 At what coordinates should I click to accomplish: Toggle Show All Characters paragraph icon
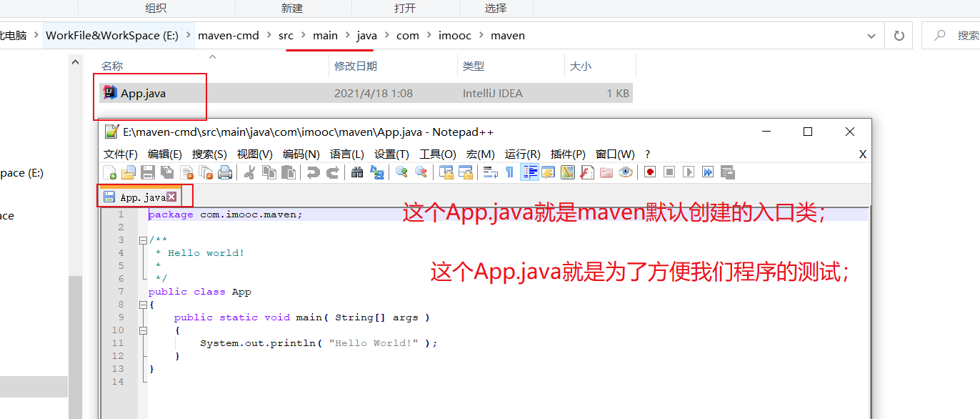click(508, 172)
